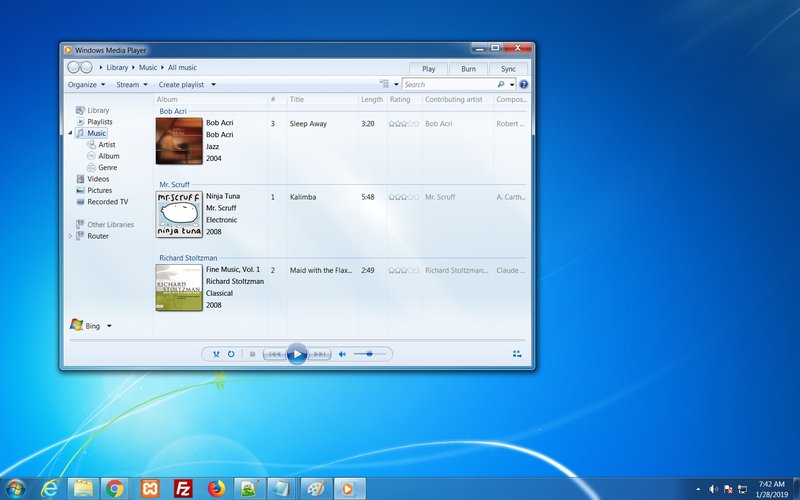Expand view options dropdown arrow
The image size is (800, 500).
click(x=396, y=85)
